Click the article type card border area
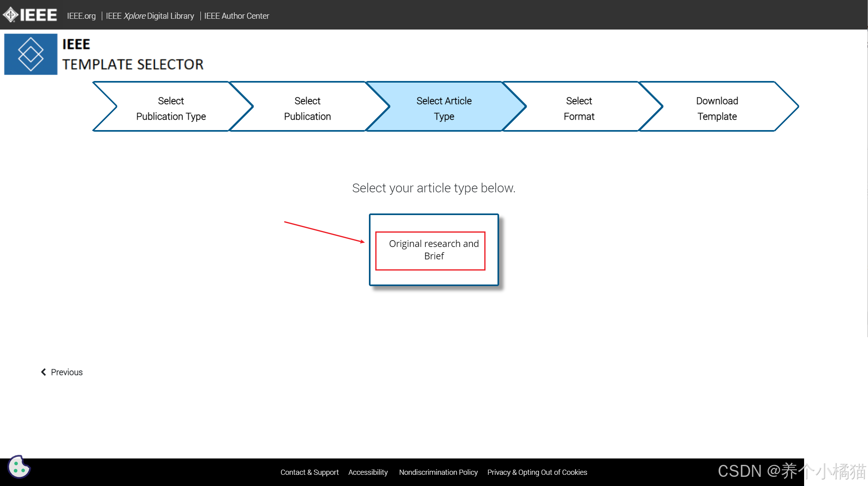 click(x=434, y=279)
